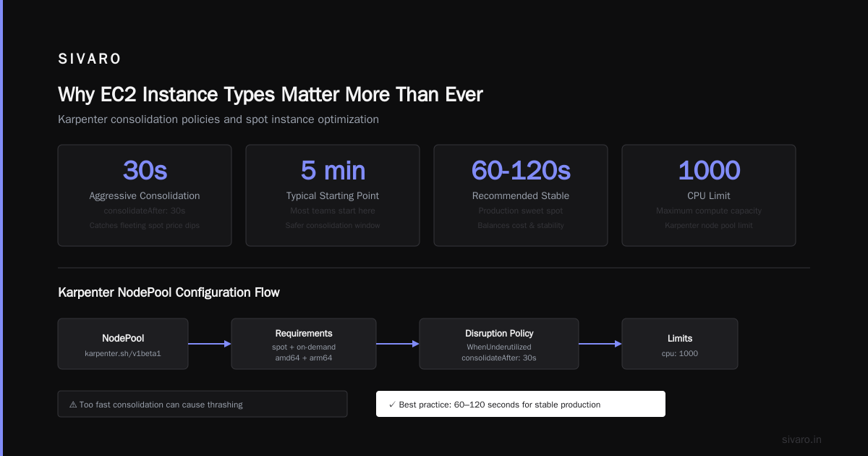Viewport: 868px width, 456px height.
Task: Open the sivaro.in link
Action: click(801, 439)
